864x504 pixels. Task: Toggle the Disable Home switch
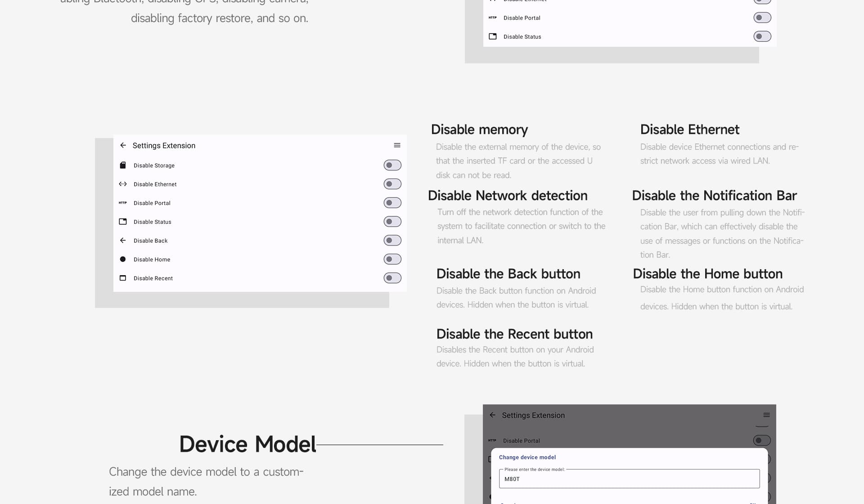click(x=392, y=259)
